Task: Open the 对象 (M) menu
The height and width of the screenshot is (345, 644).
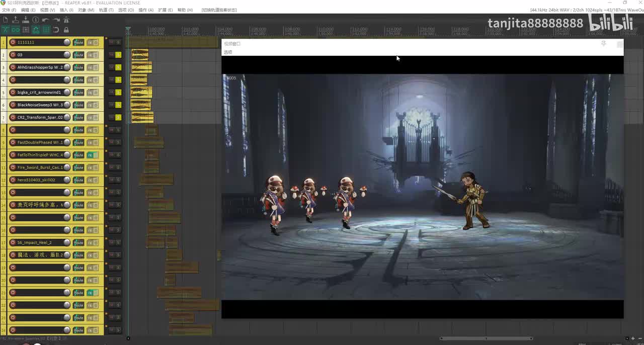Action: pos(86,10)
